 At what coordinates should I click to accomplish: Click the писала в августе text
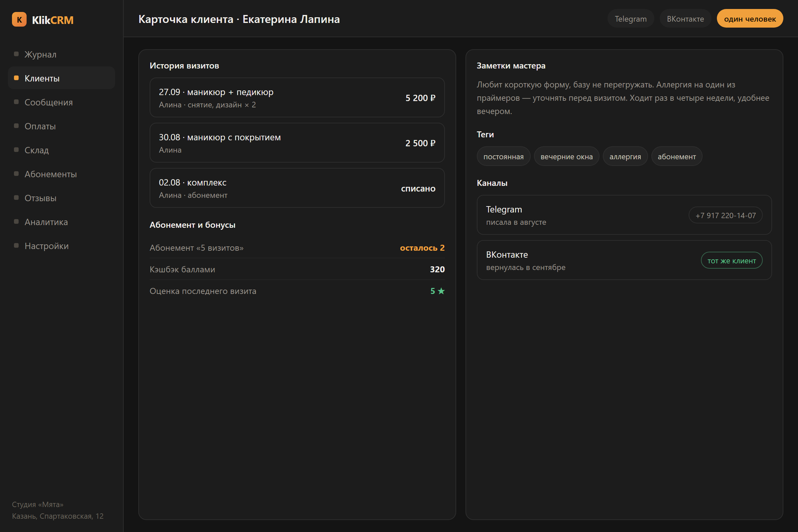(x=516, y=222)
